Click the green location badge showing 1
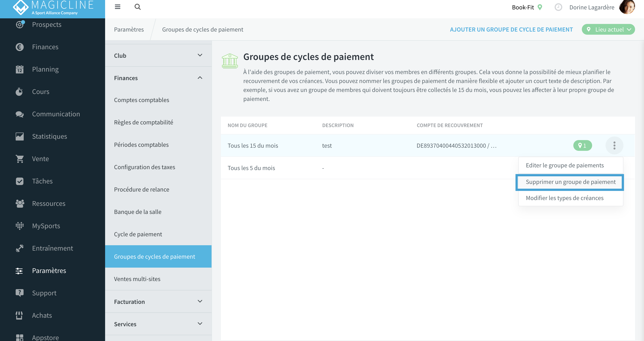The height and width of the screenshot is (341, 644). pos(583,146)
